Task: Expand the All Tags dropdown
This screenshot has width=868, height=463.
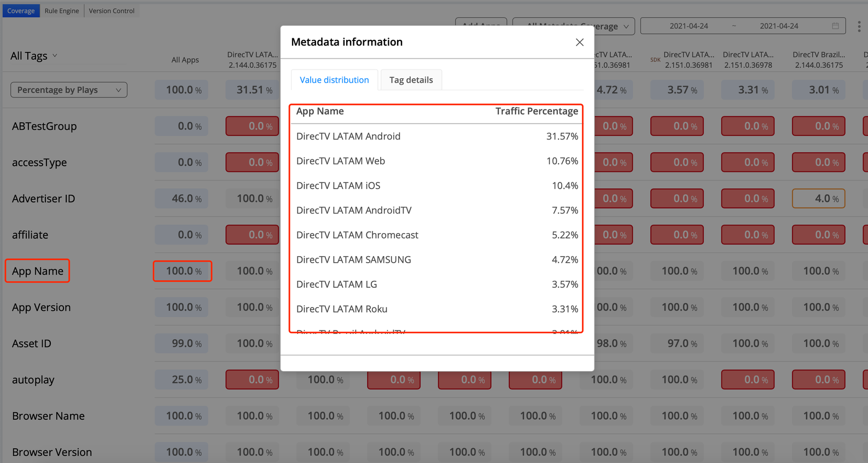Action: point(34,56)
